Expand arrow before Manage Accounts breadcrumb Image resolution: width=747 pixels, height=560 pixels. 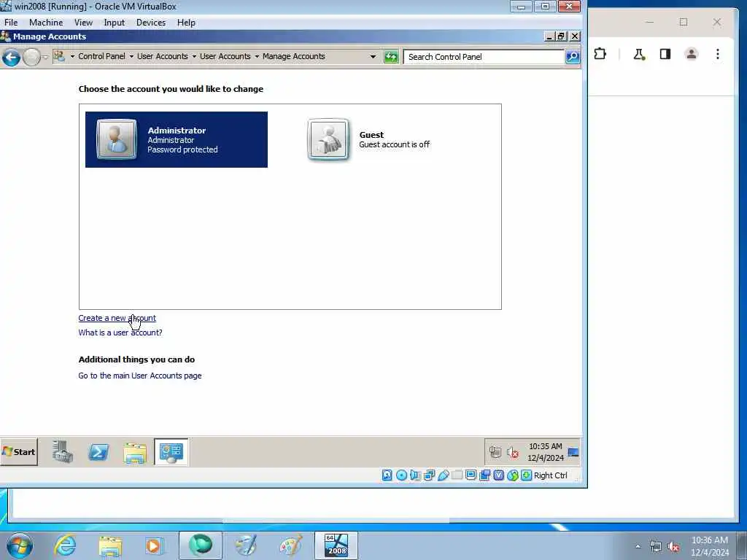click(x=257, y=56)
